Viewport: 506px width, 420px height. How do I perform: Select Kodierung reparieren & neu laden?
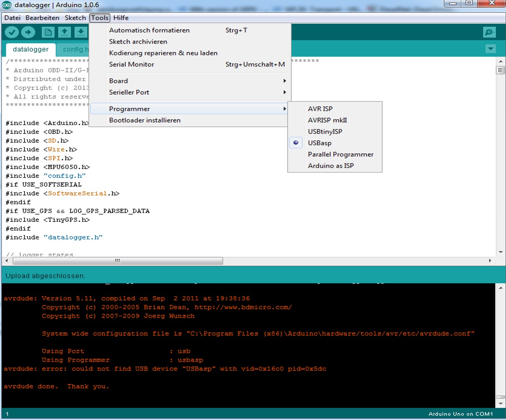pos(190,53)
